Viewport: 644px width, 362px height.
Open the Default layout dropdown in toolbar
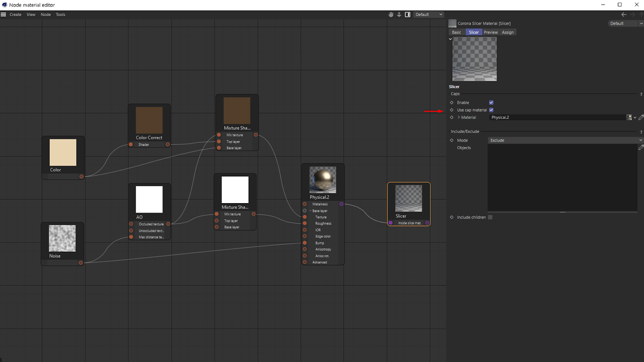click(429, 14)
